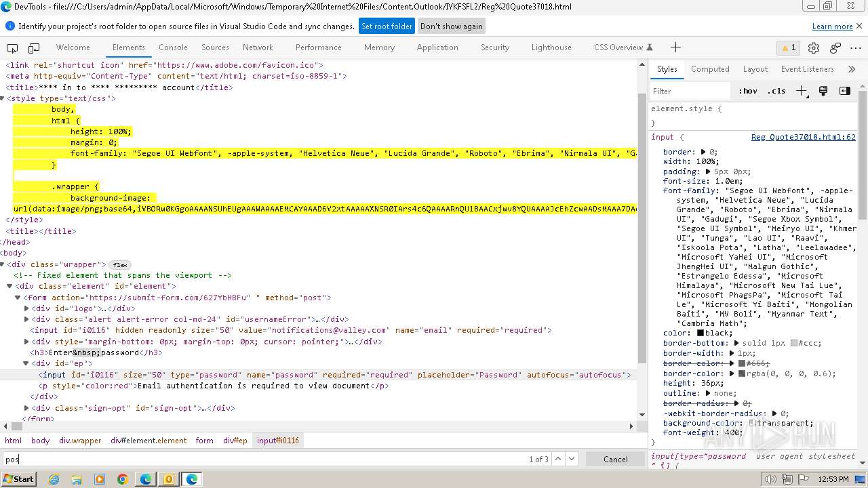Screen dimensions: 868x488
Task: Expand the outline property triangle
Action: pyautogui.click(x=708, y=394)
